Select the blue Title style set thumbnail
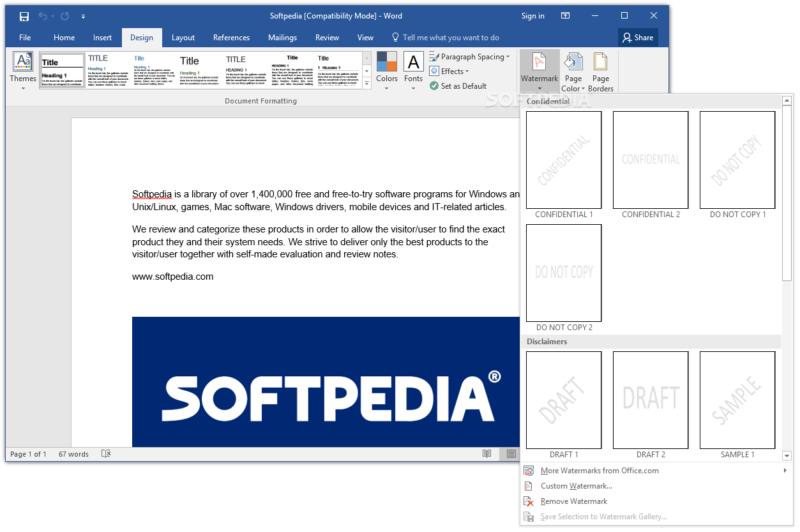 [154, 70]
